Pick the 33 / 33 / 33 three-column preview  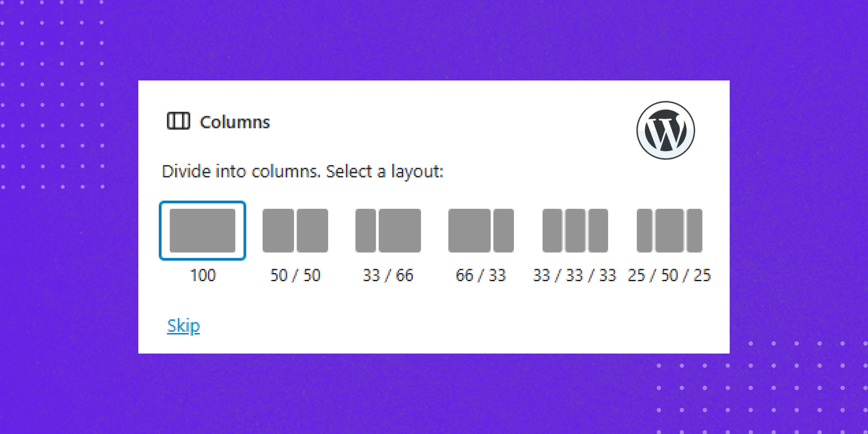575,231
